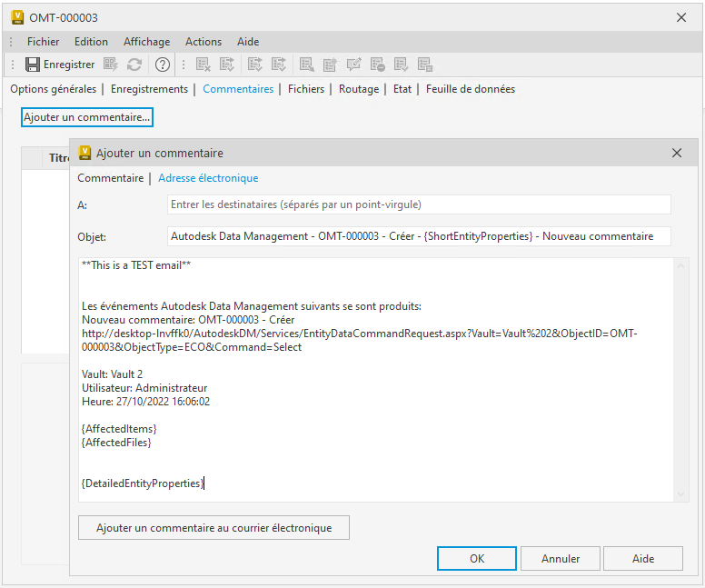Click the list with minus circle icon
The image size is (705, 588).
pyautogui.click(x=378, y=65)
